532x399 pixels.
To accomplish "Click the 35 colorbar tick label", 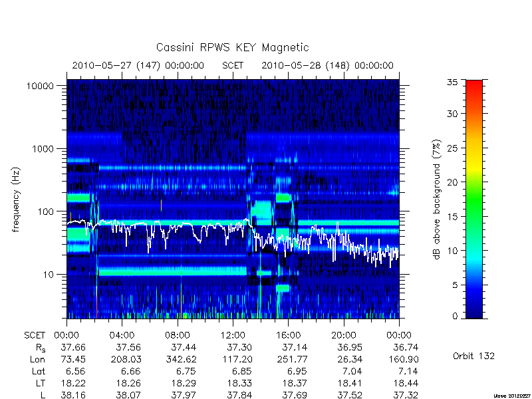I will [452, 82].
